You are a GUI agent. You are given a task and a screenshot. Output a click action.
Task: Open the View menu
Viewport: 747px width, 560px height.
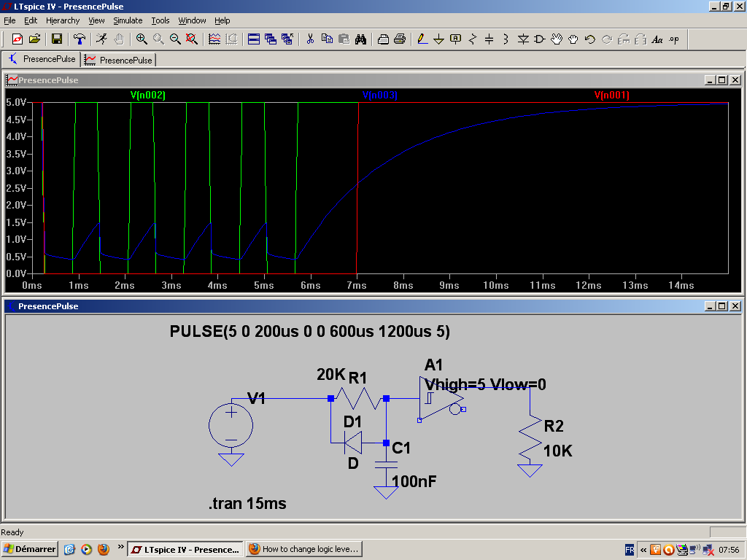(96, 20)
